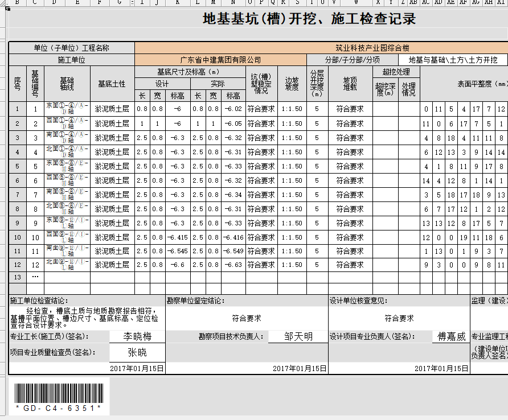
Task: Click the 分部/子分部/分项 label cell
Action: [353, 60]
